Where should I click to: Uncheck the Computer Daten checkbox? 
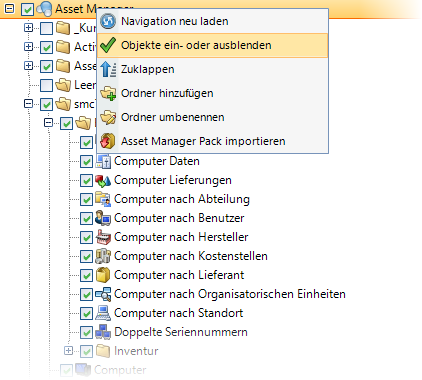86,162
